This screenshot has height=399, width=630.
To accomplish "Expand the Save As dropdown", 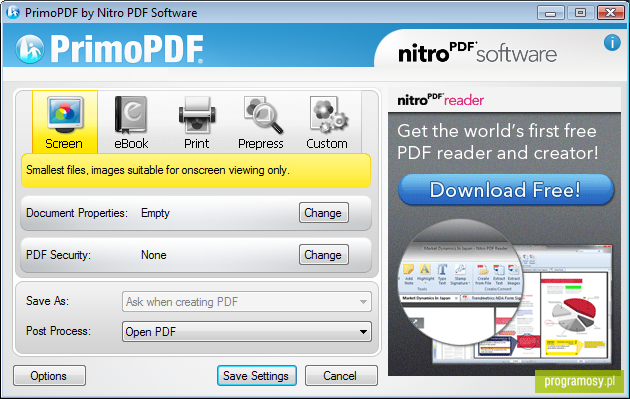I will click(x=247, y=302).
